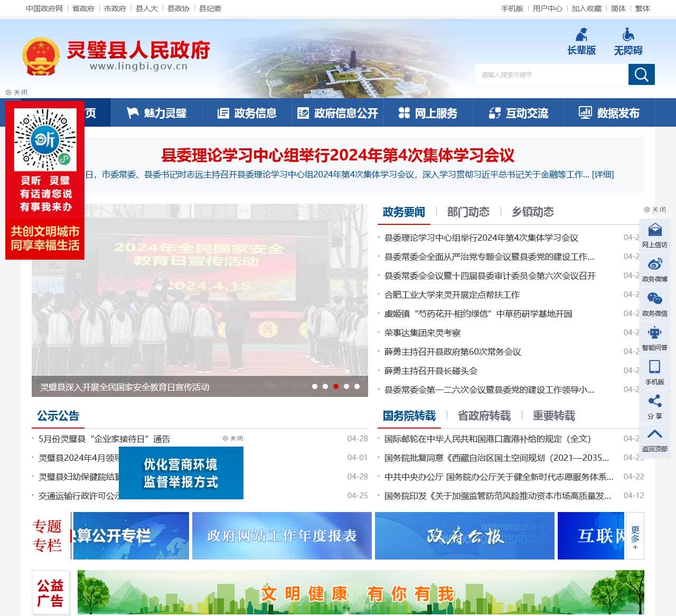Open the 网上服务 navigation menu
This screenshot has width=676, height=616.
(x=429, y=113)
